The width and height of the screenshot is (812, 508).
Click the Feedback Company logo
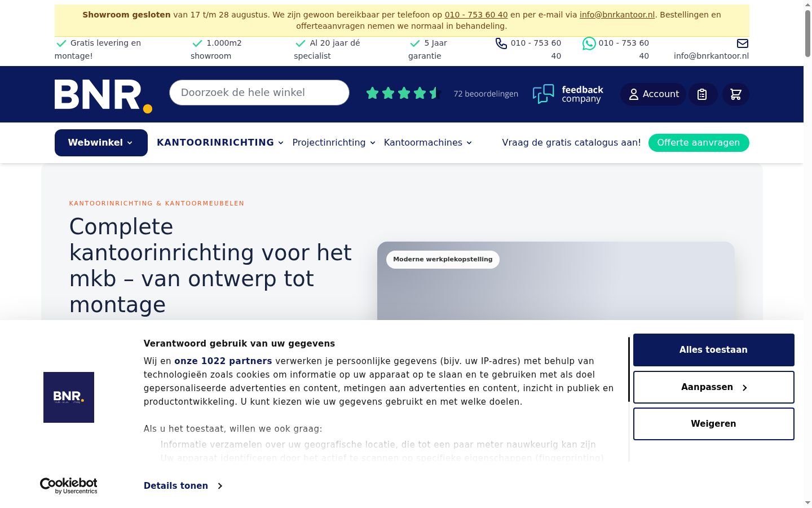point(568,94)
